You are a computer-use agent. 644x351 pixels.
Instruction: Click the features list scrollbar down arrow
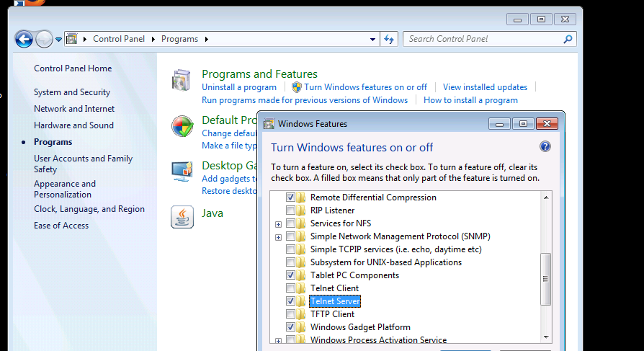546,337
